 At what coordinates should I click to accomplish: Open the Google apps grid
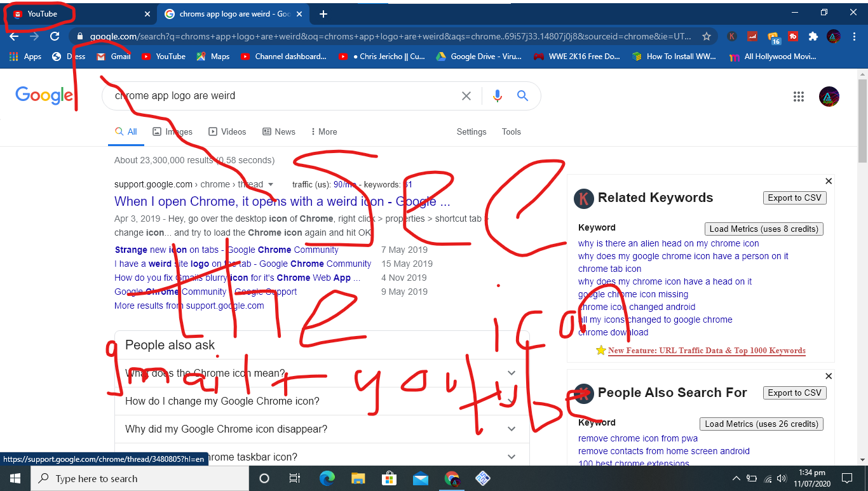coord(799,97)
